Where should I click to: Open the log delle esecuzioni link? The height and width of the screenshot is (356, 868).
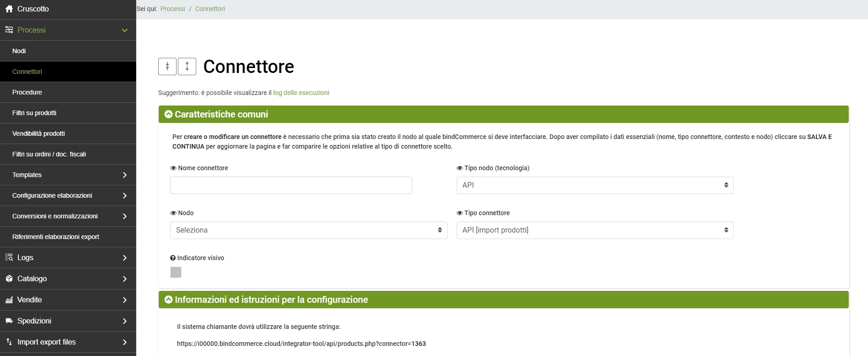[x=301, y=93]
